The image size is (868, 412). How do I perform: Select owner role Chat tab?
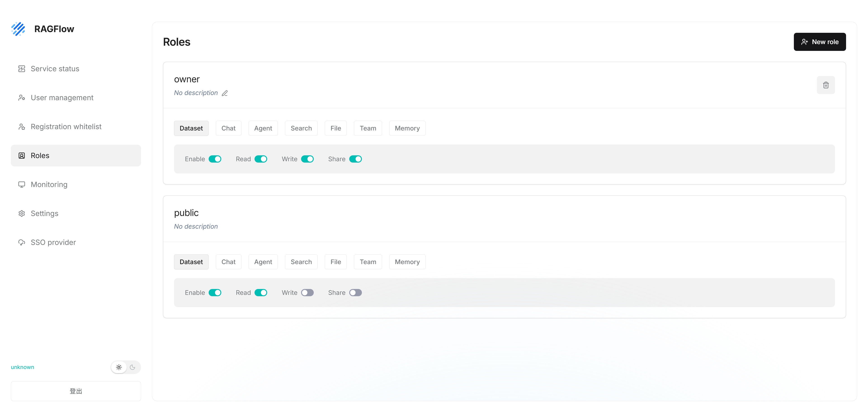click(229, 128)
